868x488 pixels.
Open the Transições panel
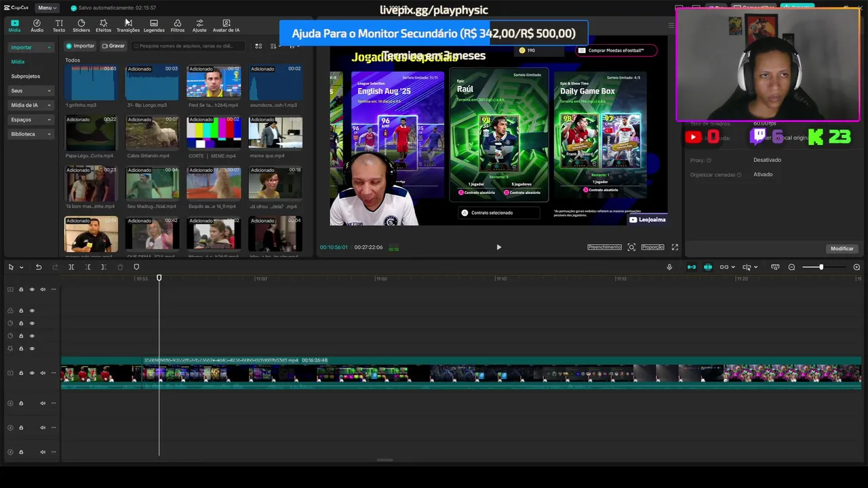[128, 26]
